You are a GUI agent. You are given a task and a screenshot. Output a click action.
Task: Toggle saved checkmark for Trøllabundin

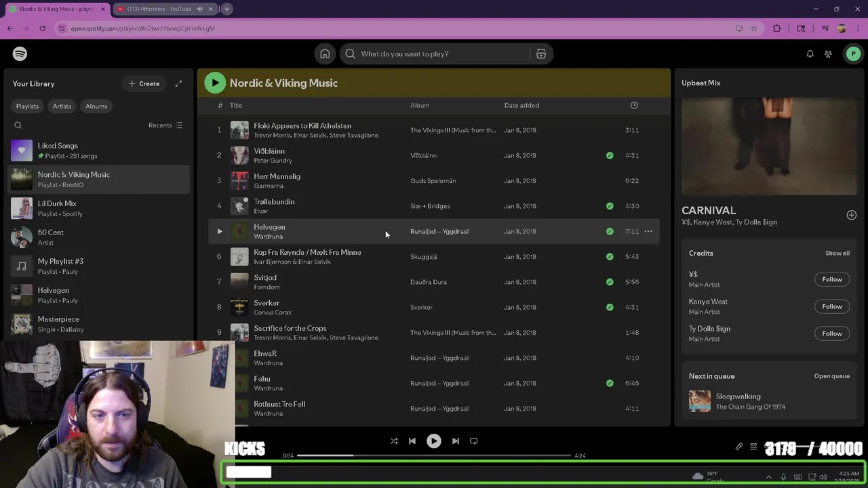[x=610, y=206]
